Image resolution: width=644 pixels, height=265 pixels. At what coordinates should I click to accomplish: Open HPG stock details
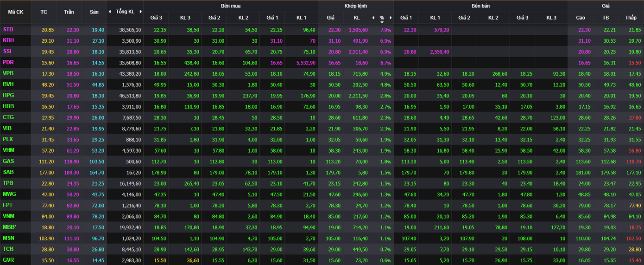(8, 95)
